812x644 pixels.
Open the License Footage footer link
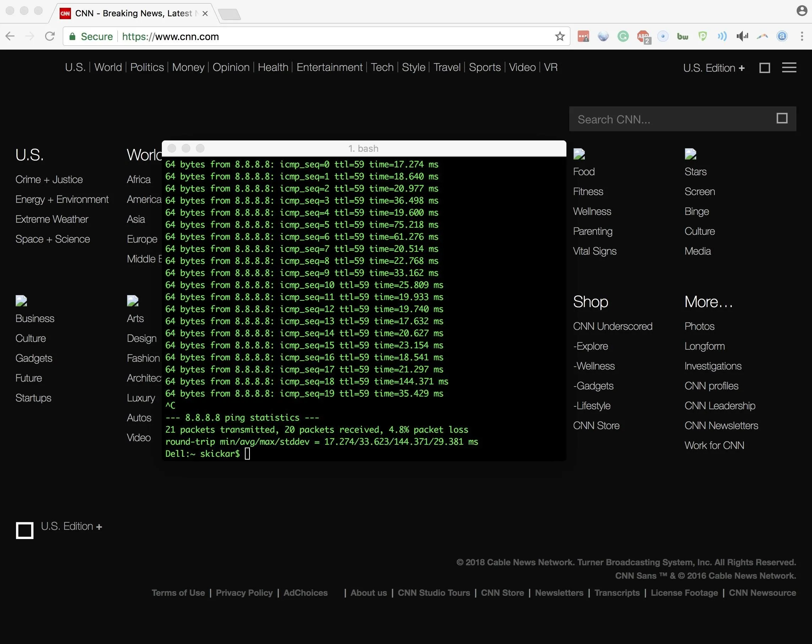coord(684,593)
